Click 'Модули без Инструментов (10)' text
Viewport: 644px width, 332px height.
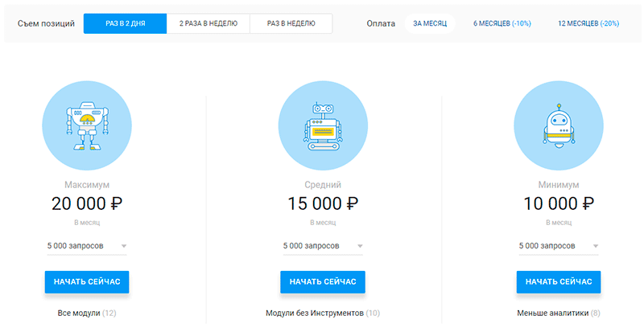pos(323,314)
